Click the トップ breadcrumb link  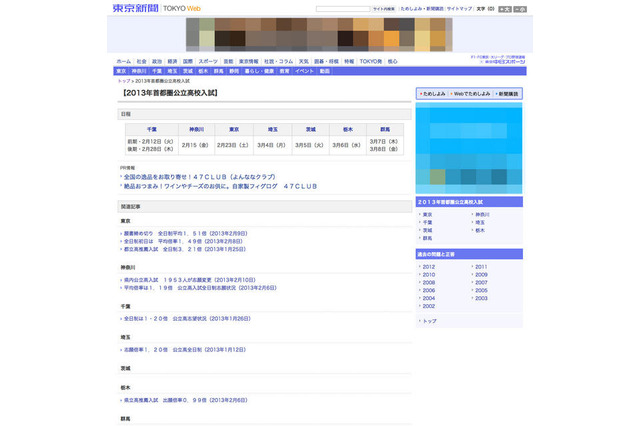pyautogui.click(x=124, y=81)
